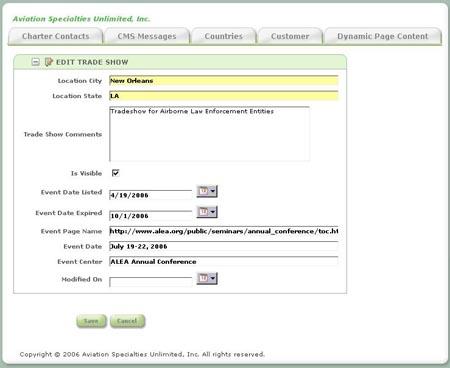Focus the Location City field
Viewport: 450px width, 368px height.
point(224,81)
